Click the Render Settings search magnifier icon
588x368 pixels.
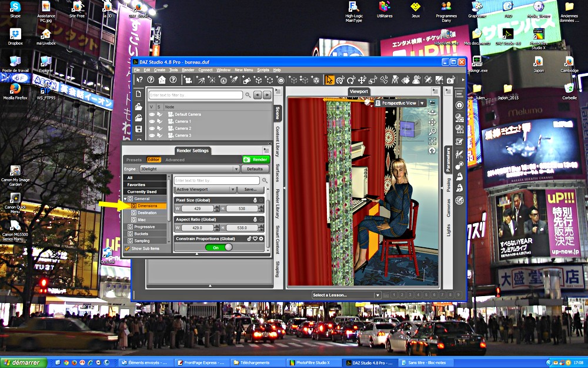pos(265,180)
